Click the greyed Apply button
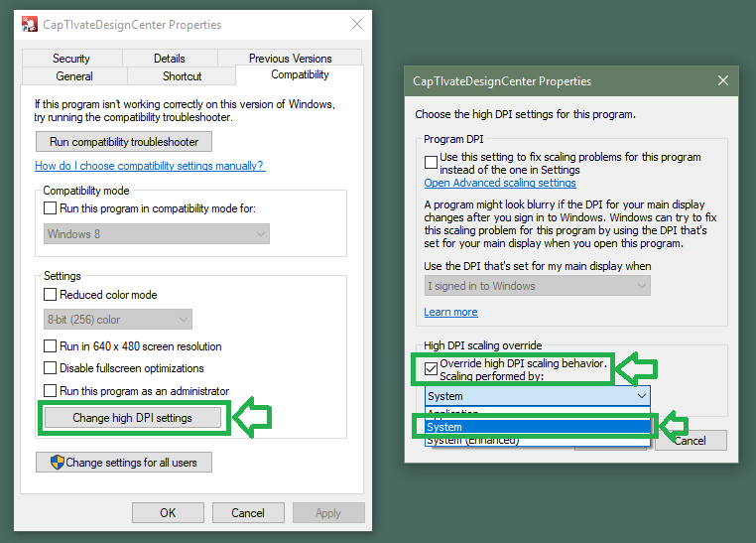756x543 pixels. click(x=327, y=512)
